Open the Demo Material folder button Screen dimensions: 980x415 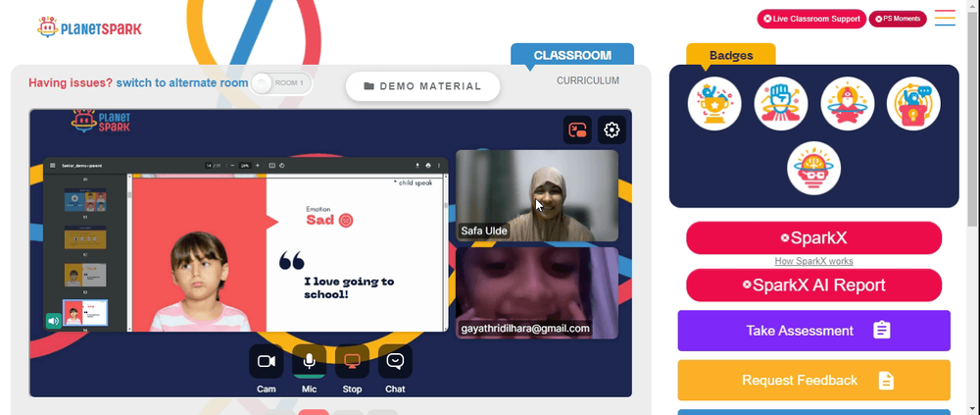pos(422,86)
